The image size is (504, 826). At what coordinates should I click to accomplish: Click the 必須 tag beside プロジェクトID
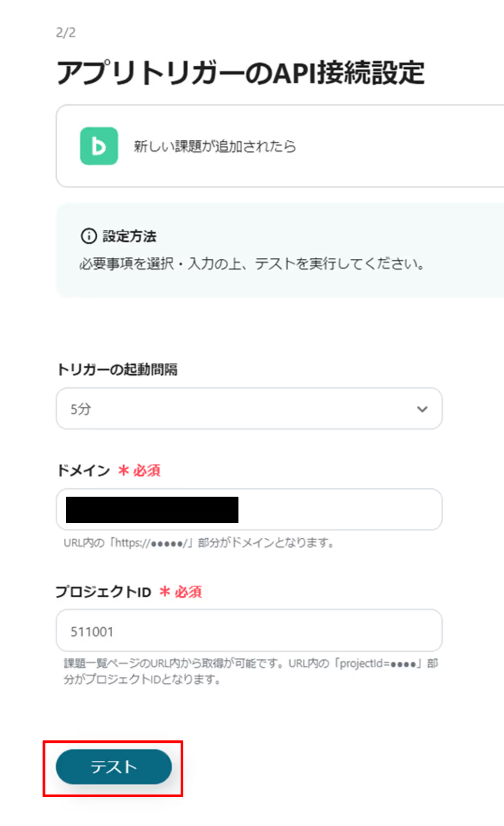pyautogui.click(x=188, y=591)
